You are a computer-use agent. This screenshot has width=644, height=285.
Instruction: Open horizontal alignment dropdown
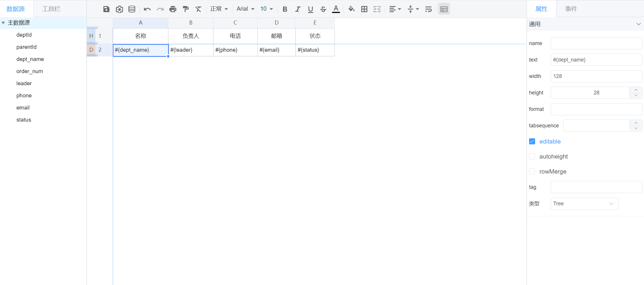tap(395, 9)
